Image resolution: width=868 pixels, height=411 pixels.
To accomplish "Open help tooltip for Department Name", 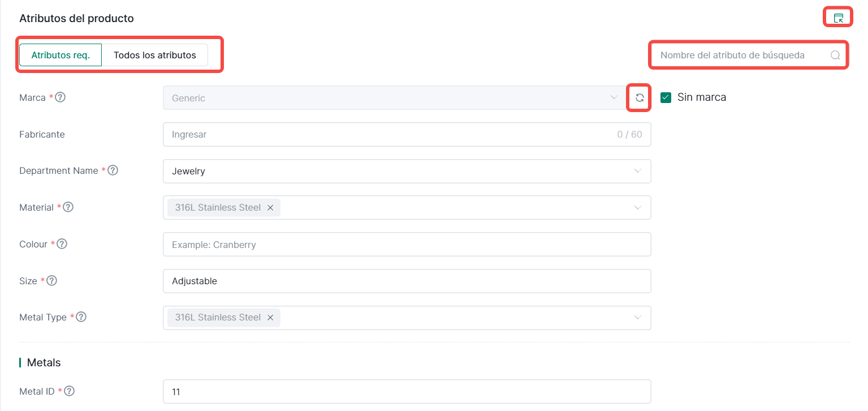I will click(x=113, y=170).
